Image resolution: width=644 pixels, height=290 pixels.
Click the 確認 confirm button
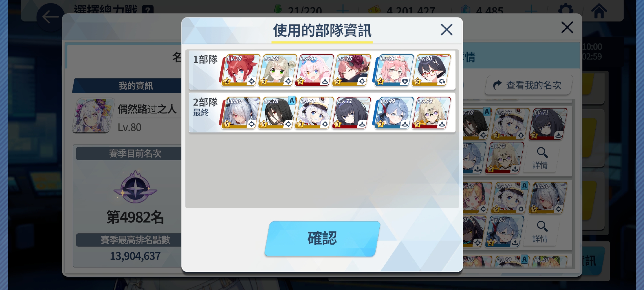(322, 238)
